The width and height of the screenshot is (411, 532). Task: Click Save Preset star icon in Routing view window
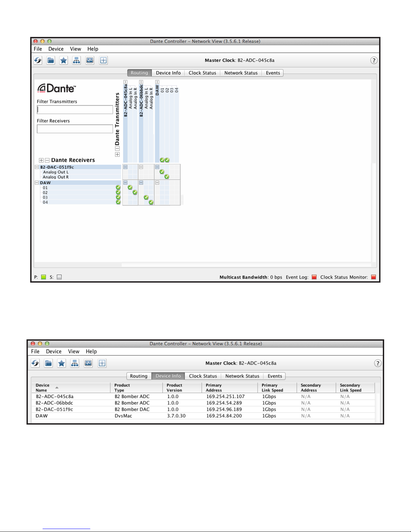tap(63, 60)
